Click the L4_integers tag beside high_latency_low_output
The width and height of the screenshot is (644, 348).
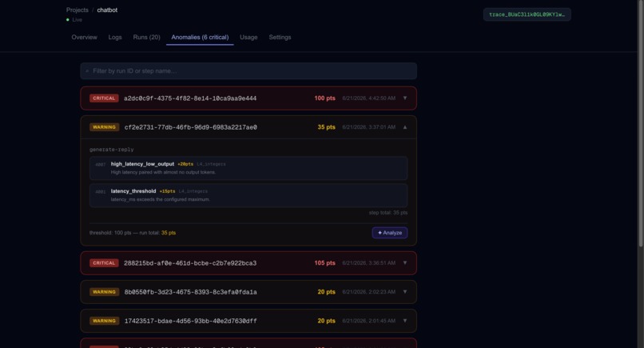(x=211, y=164)
